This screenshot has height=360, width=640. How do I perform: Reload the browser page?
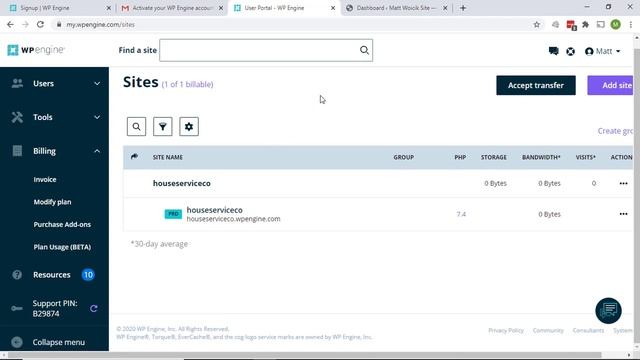click(40, 24)
